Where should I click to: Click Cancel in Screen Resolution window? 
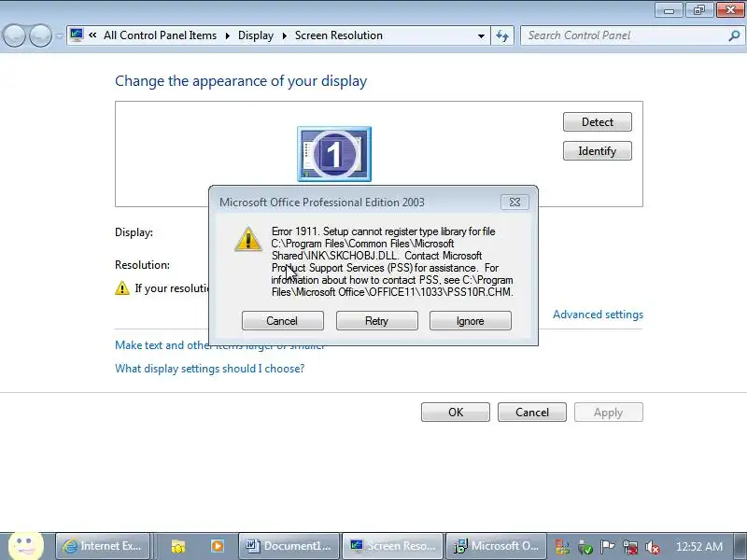[x=532, y=412]
